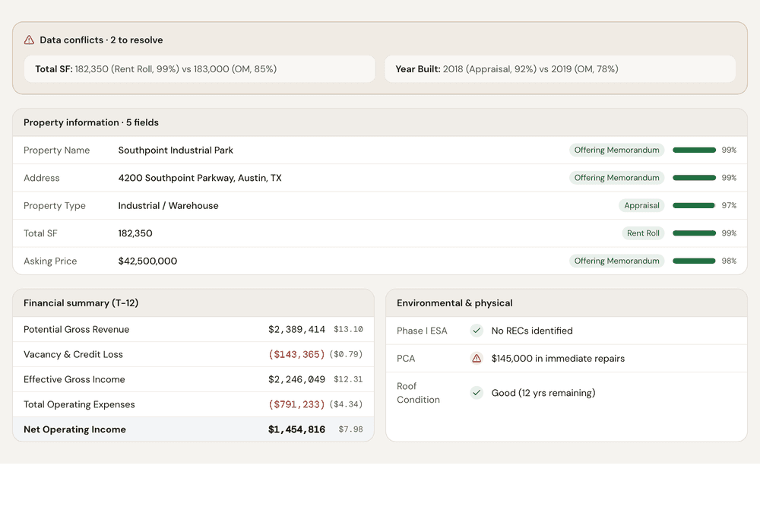Click 'Good (12 yrs remaining)' text
The image size is (760, 532).
[543, 392]
